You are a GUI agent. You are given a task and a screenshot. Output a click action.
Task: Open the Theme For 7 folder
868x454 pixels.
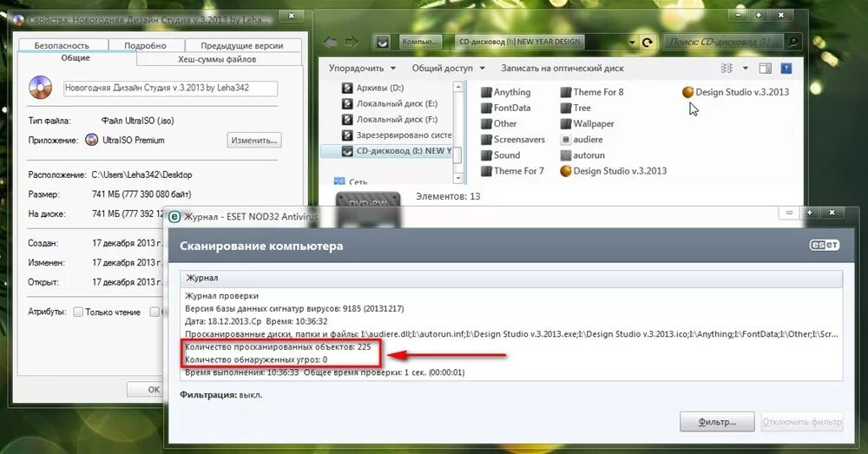(x=513, y=171)
